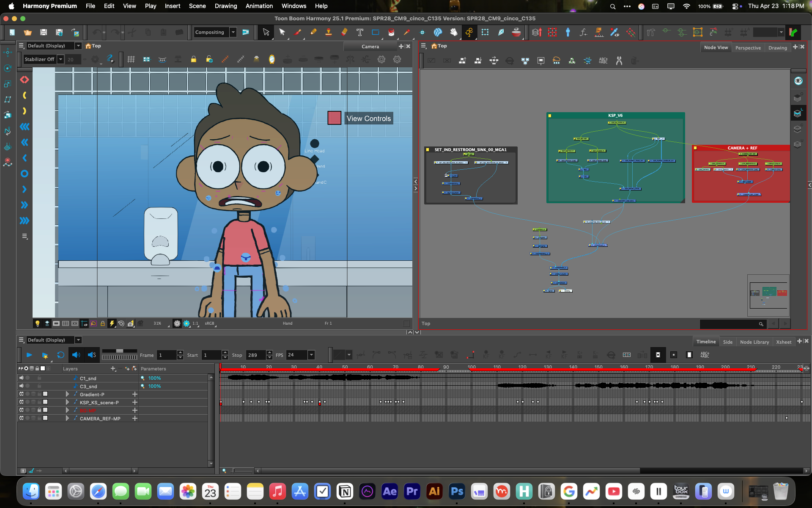The image size is (812, 508).
Task: Select the Grabber hand tool
Action: click(453, 32)
